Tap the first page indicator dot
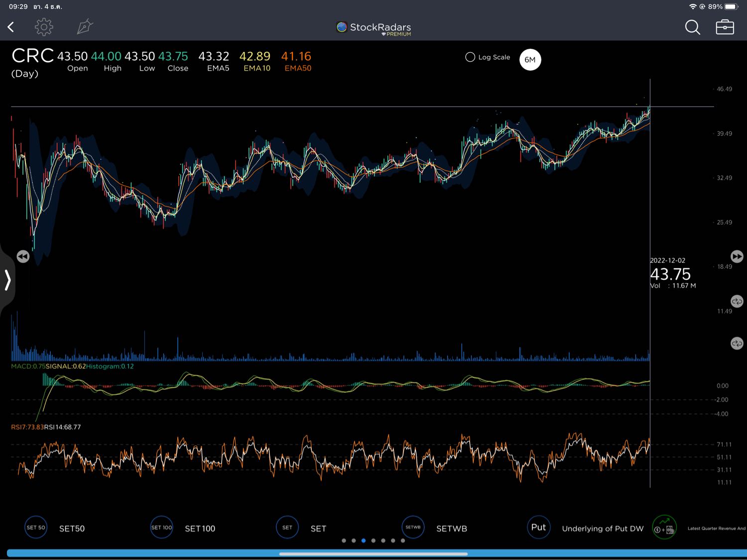The height and width of the screenshot is (560, 747). (x=344, y=541)
